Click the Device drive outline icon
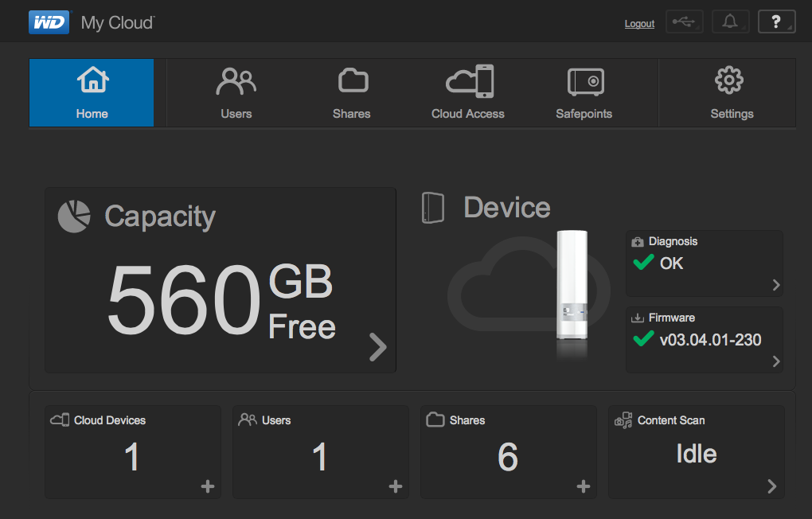The width and height of the screenshot is (812, 519). 433,208
